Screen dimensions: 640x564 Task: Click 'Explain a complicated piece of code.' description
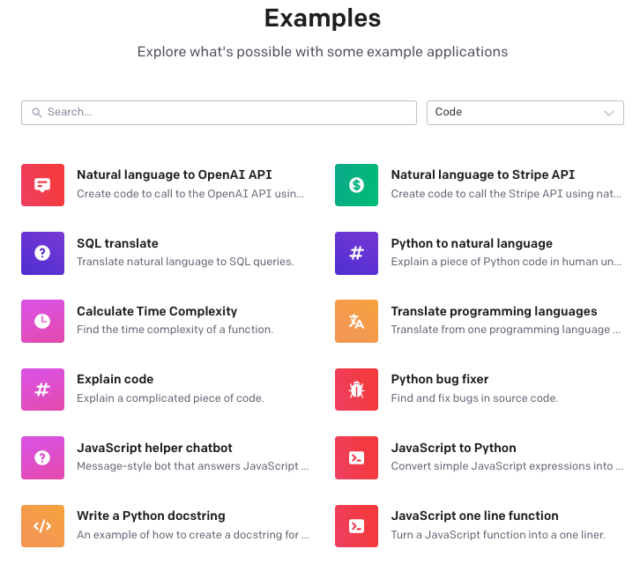click(x=171, y=398)
